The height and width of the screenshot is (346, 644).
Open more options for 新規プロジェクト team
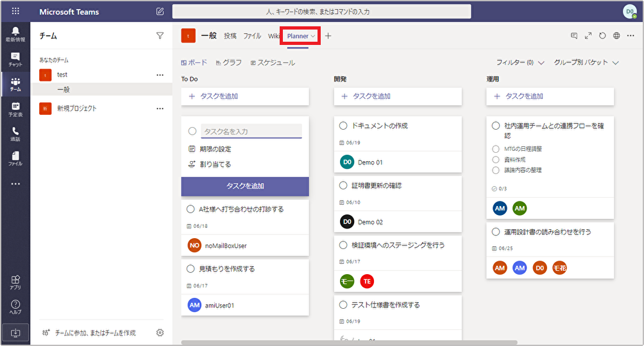point(160,108)
